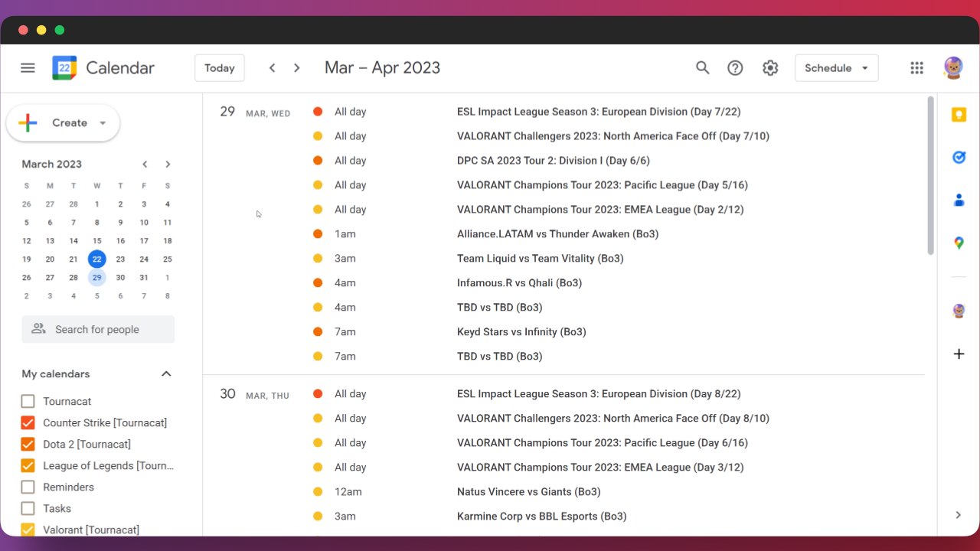Go to previous period in header
The image size is (980, 551).
(272, 68)
